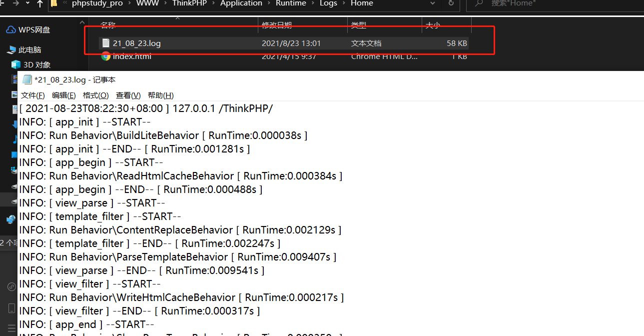Click the ParseTemplateBehavior log line
Viewport: 644px width, 336px height.
point(178,257)
